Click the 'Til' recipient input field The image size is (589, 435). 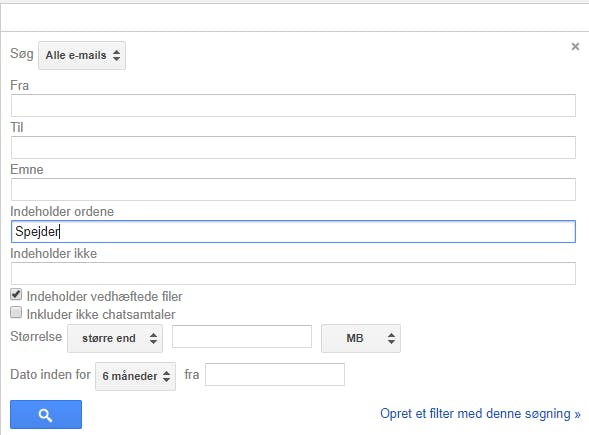(x=293, y=147)
